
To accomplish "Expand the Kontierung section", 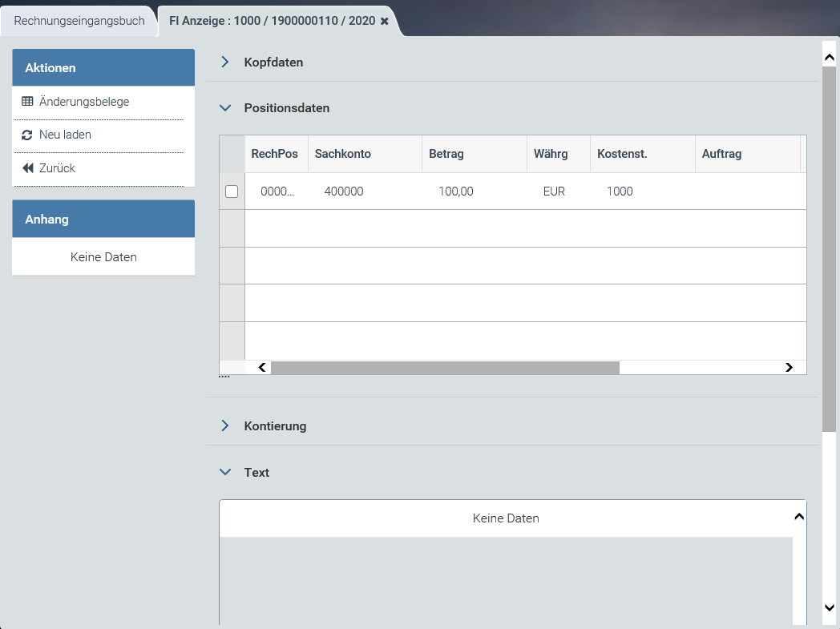I will 225,426.
